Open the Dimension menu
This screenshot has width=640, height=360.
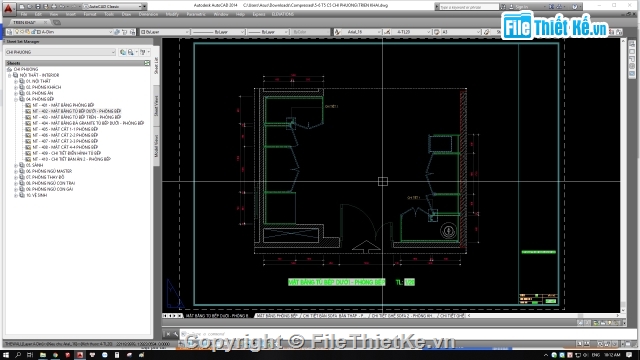coord(148,14)
